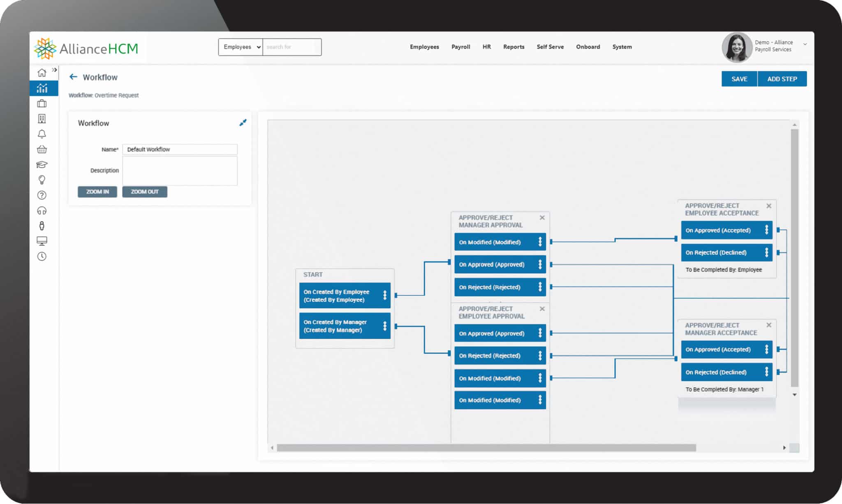Open the Payroll menu
Viewport: 842px width, 504px height.
click(x=460, y=47)
